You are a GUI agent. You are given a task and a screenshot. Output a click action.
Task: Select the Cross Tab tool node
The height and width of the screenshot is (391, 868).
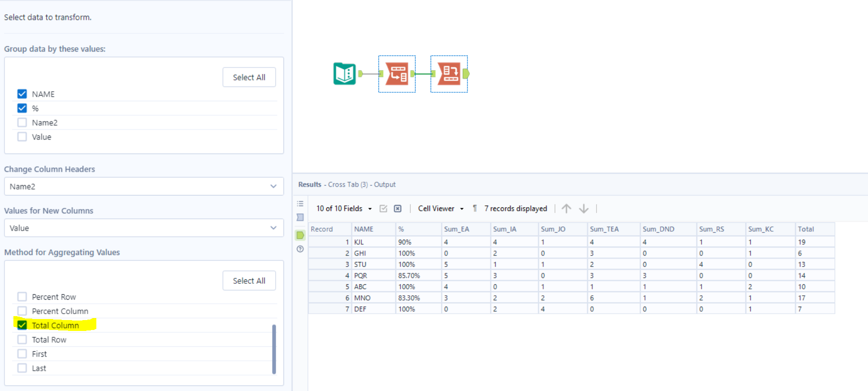point(449,73)
